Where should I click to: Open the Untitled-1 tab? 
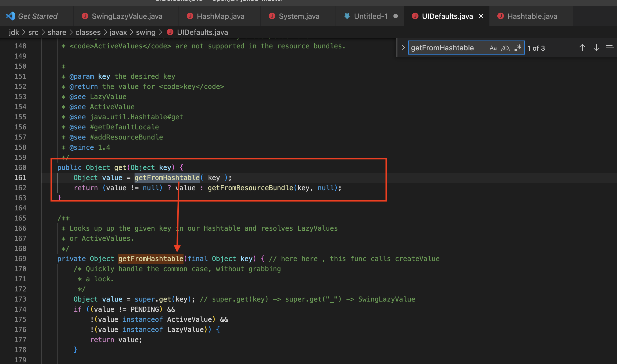click(370, 16)
